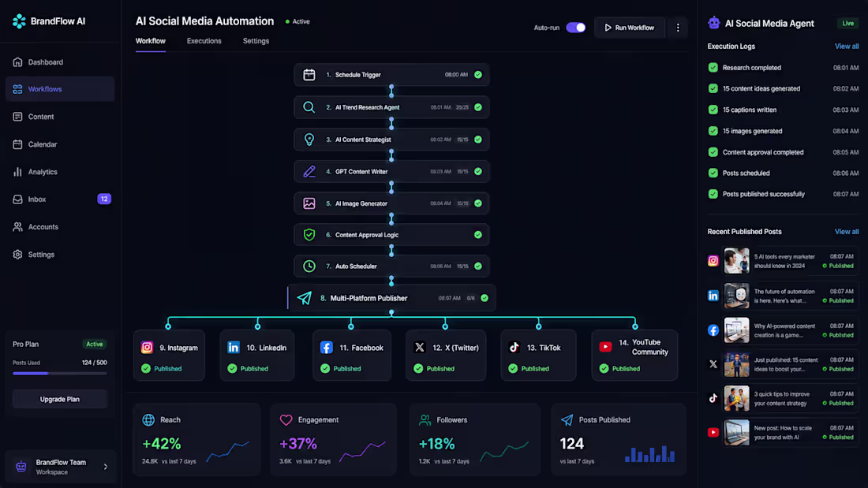Click the Facebook icon in Recent Published Posts
868x488 pixels.
[x=713, y=330]
